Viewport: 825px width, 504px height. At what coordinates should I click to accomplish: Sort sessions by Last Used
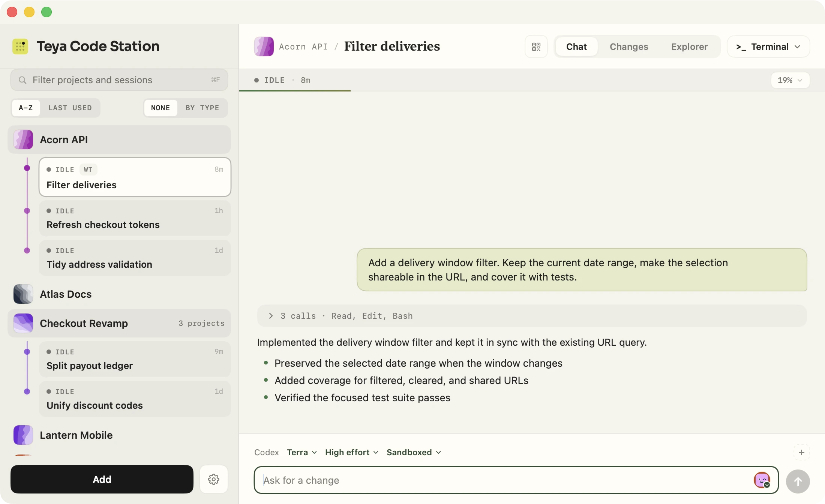pyautogui.click(x=70, y=108)
